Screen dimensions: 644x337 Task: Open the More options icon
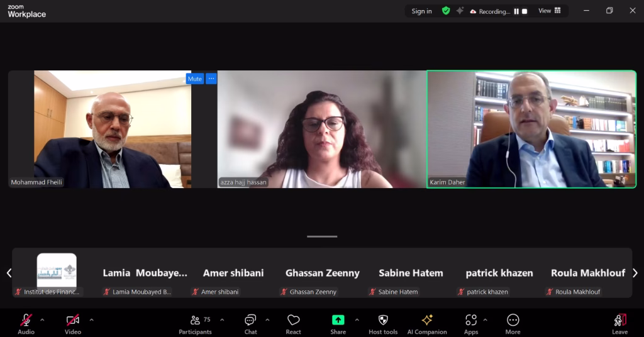(x=513, y=323)
